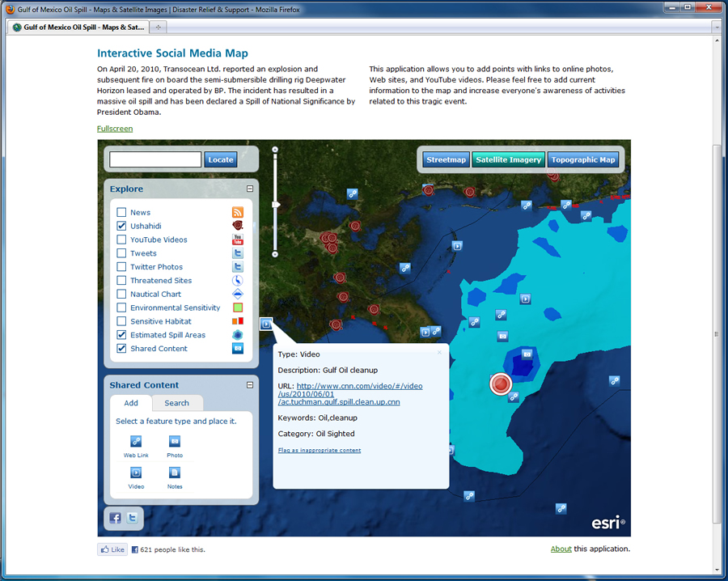Switch basemap to Topographic Map
Viewport: 728px width, 581px height.
[x=583, y=159]
